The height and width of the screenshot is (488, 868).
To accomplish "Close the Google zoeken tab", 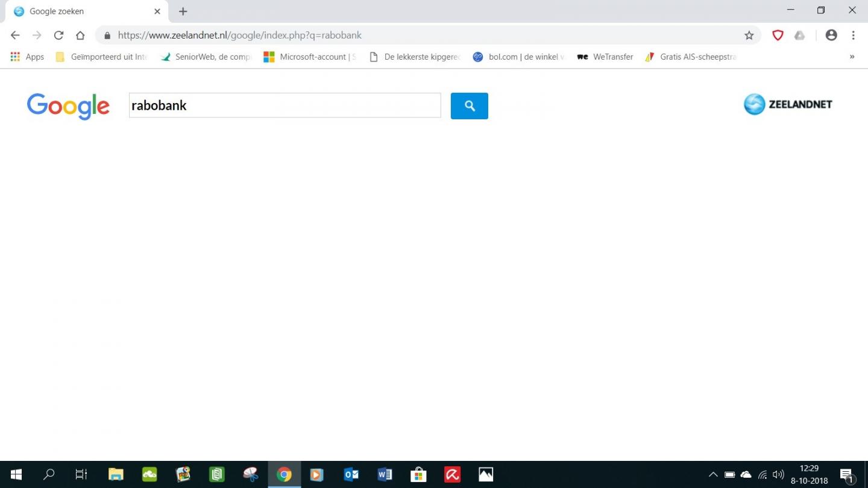I will (x=157, y=11).
